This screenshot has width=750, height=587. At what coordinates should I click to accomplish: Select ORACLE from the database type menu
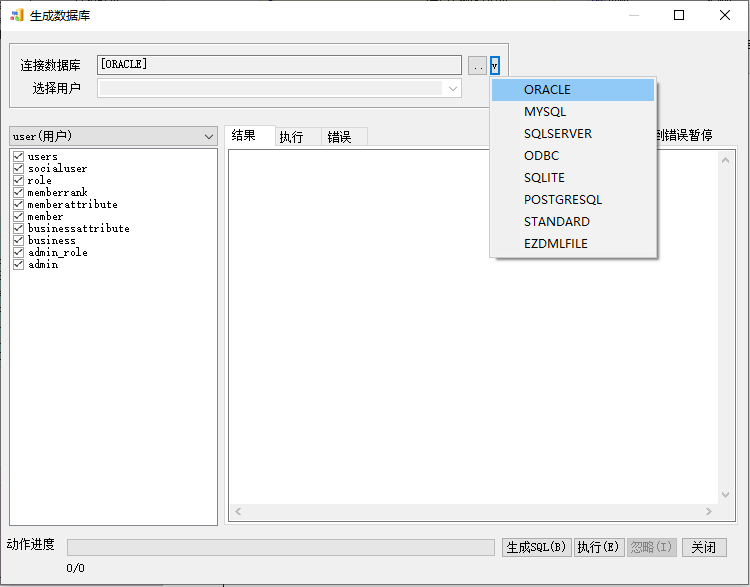573,90
